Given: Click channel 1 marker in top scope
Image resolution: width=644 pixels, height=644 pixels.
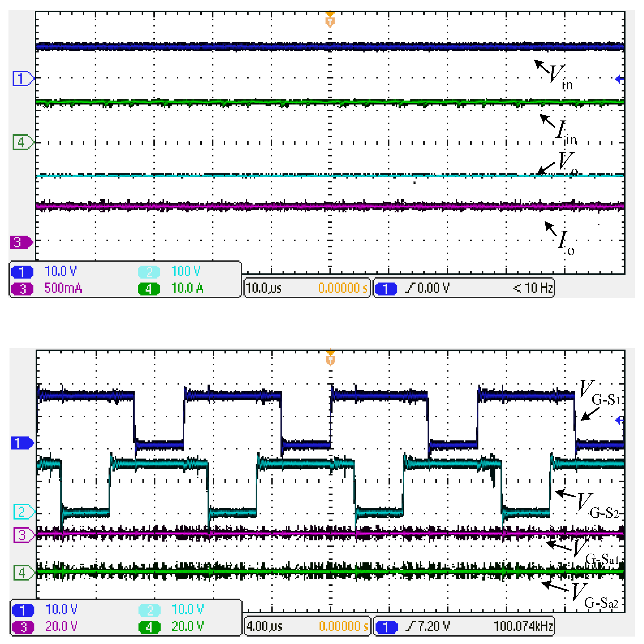Looking at the screenshot, I should point(23,79).
